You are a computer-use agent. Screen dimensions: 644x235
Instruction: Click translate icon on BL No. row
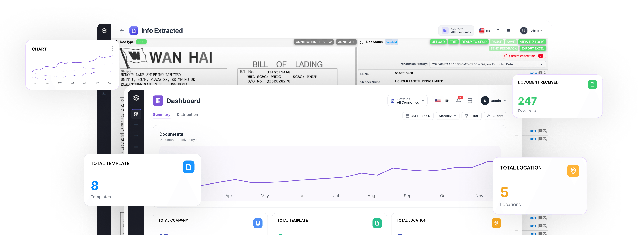pos(545,73)
